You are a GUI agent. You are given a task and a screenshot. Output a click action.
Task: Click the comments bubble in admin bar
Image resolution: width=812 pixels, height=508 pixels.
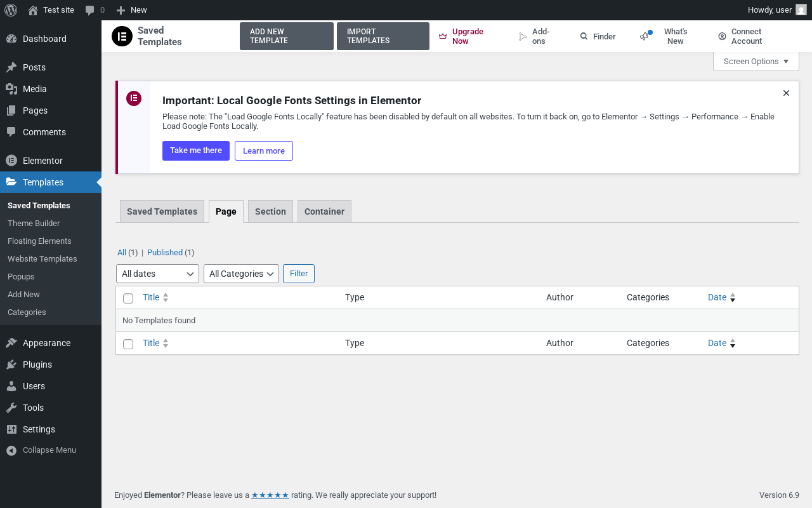coord(90,10)
